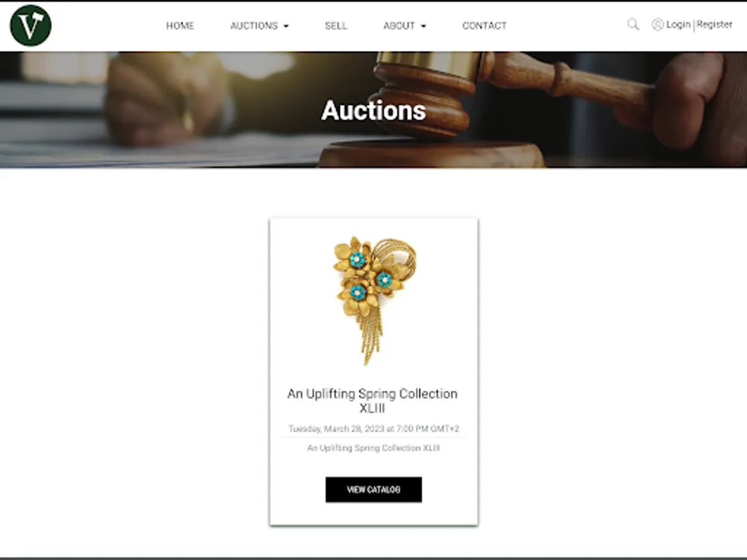
Task: Click the green V gavel logo
Action: pos(31,26)
